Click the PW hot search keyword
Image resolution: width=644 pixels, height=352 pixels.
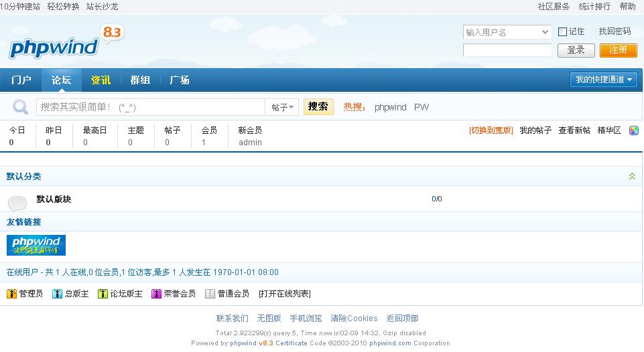point(422,108)
